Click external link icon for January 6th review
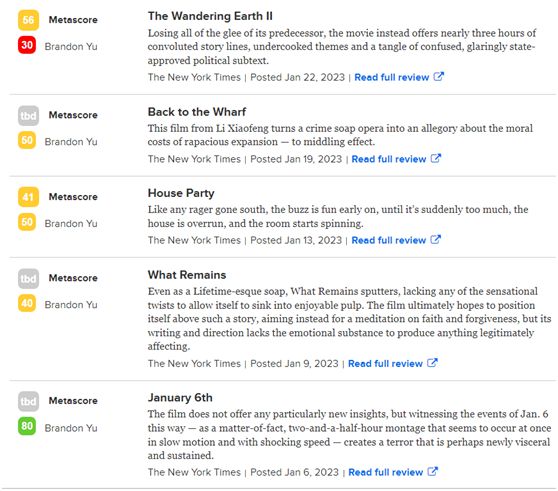The image size is (558, 491). point(432,471)
